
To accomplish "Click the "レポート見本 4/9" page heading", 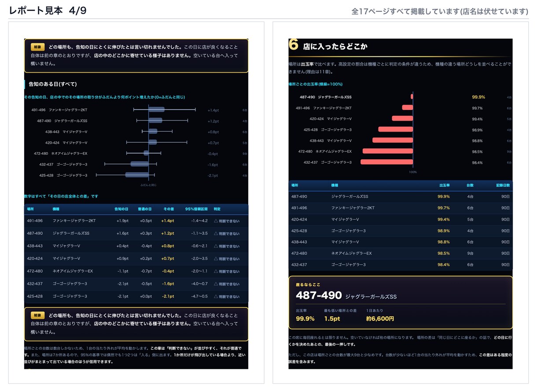I will click(48, 11).
